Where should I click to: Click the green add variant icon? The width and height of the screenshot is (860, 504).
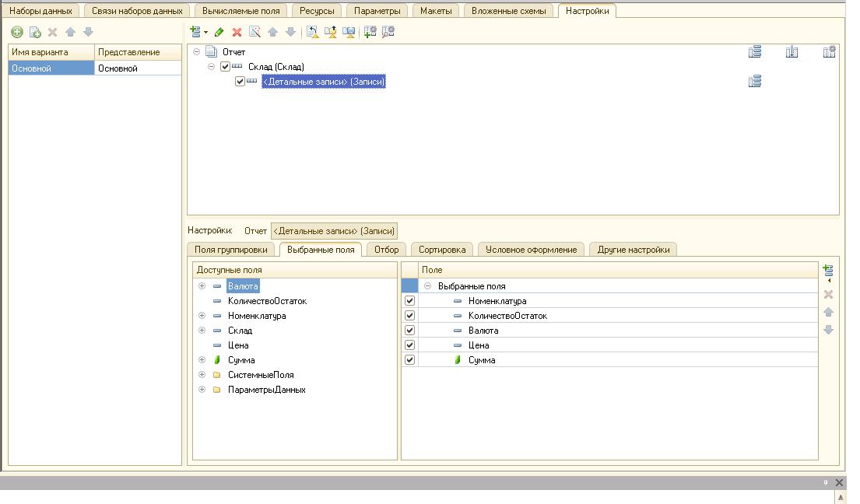(17, 32)
